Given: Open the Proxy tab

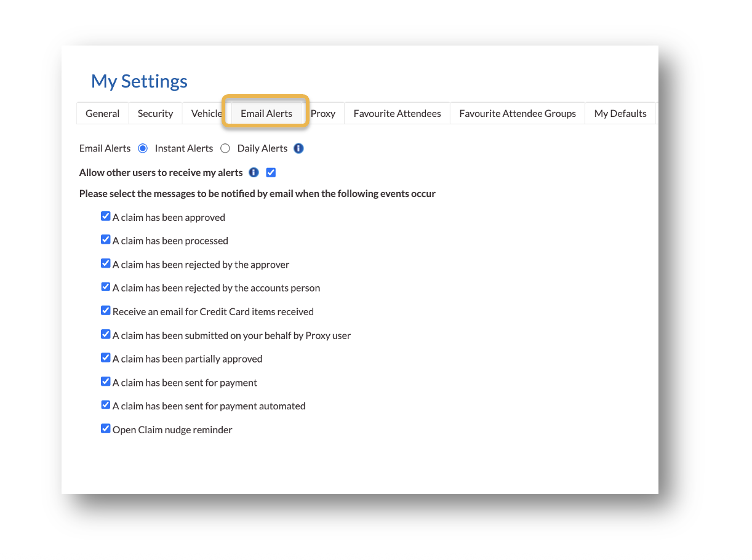Looking at the screenshot, I should coord(323,113).
